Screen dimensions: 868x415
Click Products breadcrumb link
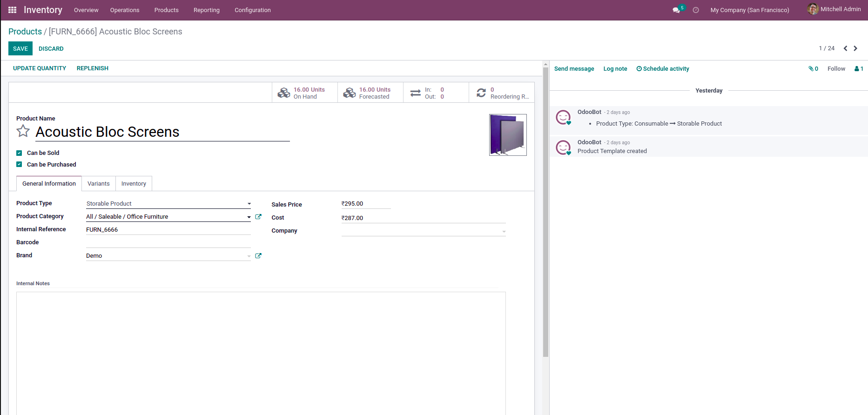[25, 32]
